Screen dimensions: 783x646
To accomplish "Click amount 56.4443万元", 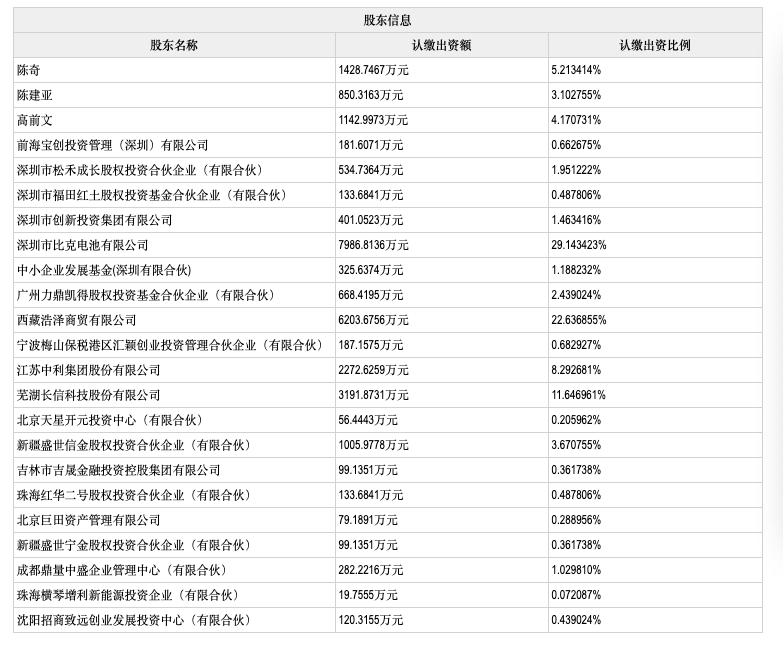I will coord(368,420).
